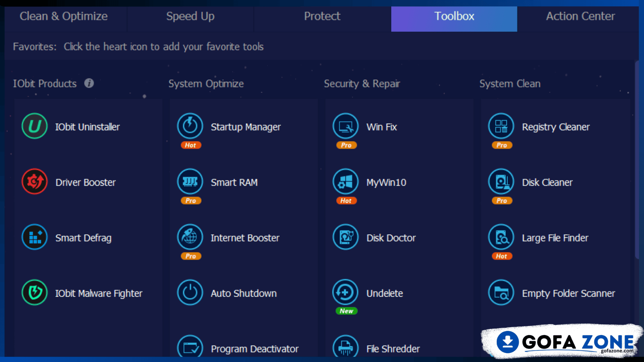Viewport: 644px width, 362px height.
Task: Click the Empty Folder Scanner icon
Action: pyautogui.click(x=501, y=293)
